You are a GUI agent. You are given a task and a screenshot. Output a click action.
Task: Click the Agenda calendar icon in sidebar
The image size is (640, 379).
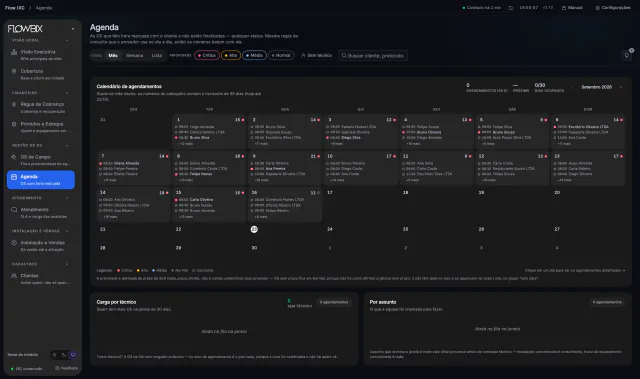coord(14,177)
